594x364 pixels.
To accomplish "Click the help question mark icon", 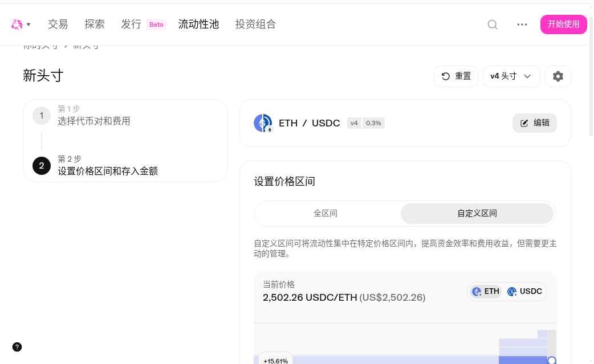I will [17, 347].
